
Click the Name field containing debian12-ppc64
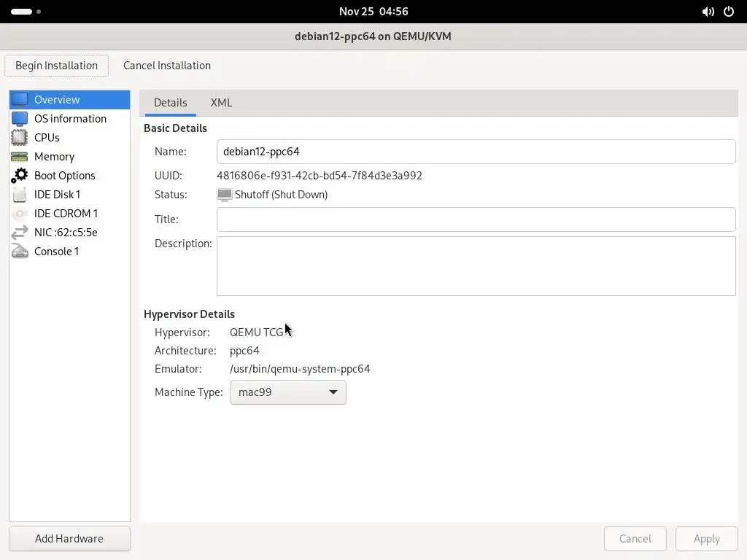pyautogui.click(x=476, y=152)
